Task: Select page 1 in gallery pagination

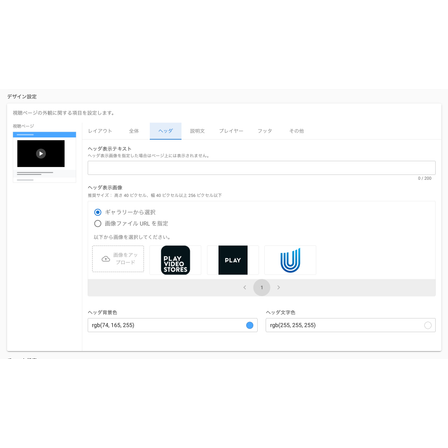Action: pyautogui.click(x=262, y=287)
